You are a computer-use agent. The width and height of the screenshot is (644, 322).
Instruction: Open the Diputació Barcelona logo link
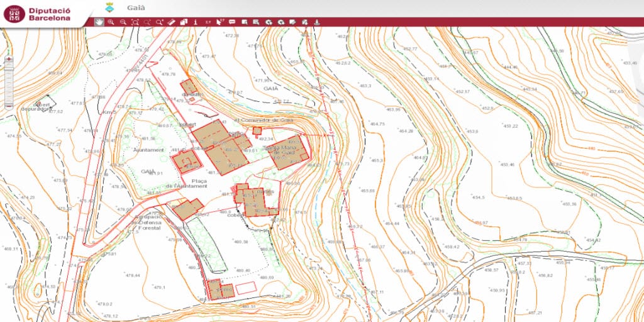click(37, 14)
